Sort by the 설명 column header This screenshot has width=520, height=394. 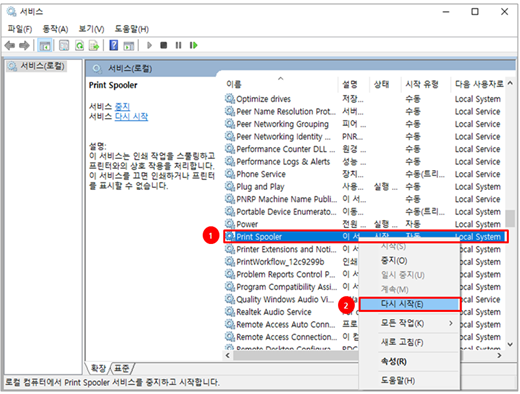pos(354,84)
